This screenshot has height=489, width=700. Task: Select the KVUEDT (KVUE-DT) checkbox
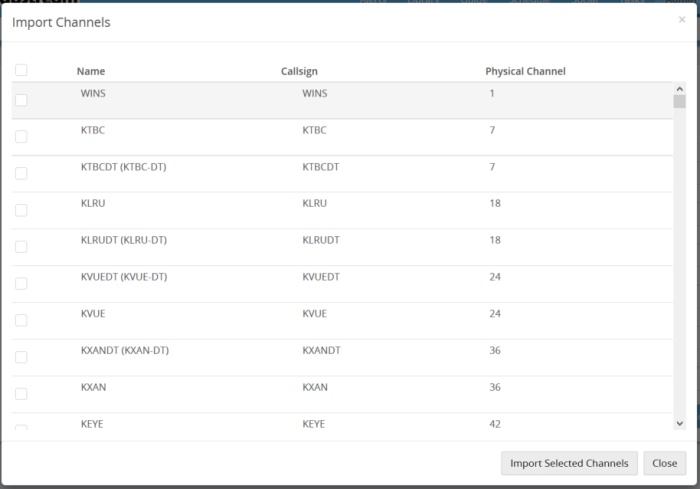(x=21, y=284)
